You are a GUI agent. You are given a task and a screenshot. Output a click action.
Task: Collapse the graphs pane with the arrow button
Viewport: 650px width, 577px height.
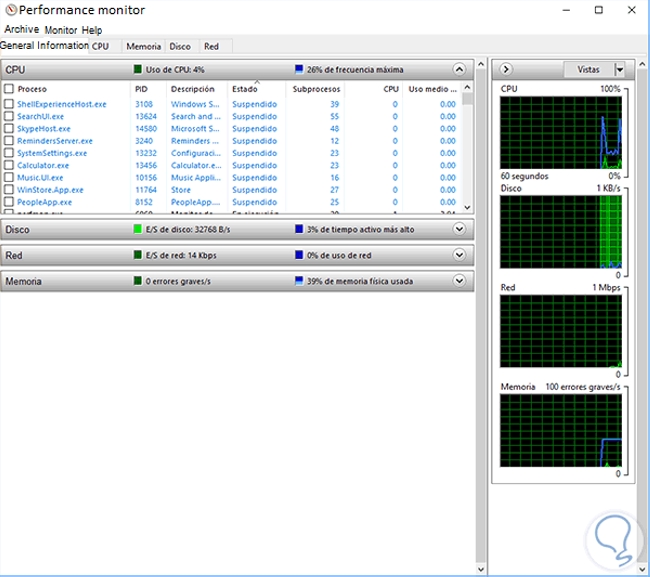506,69
